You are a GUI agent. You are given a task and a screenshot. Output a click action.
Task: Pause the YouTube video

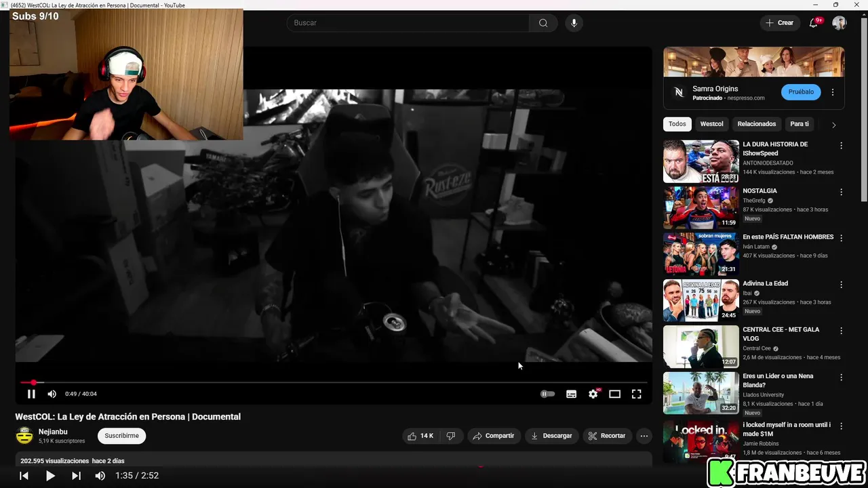pyautogui.click(x=31, y=394)
